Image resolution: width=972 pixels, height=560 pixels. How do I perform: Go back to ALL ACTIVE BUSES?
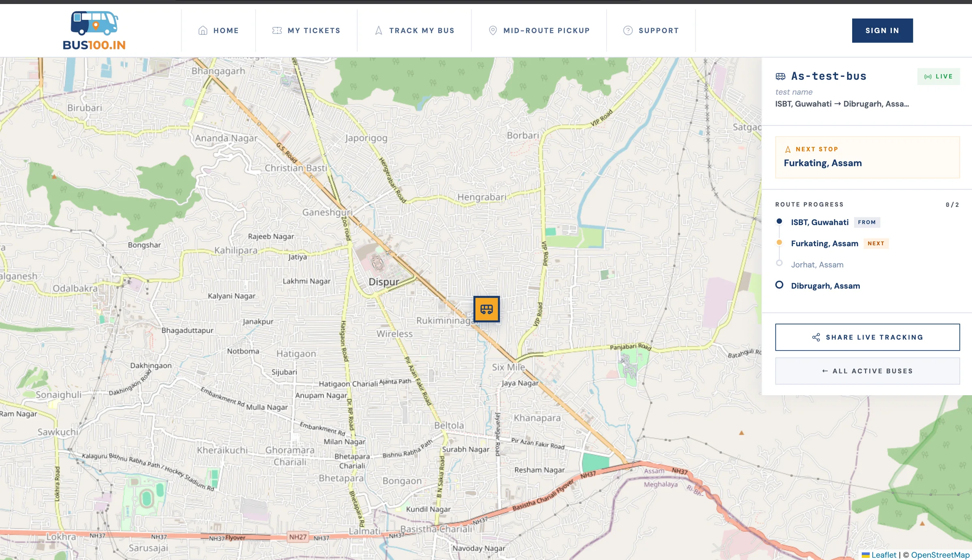(x=868, y=371)
